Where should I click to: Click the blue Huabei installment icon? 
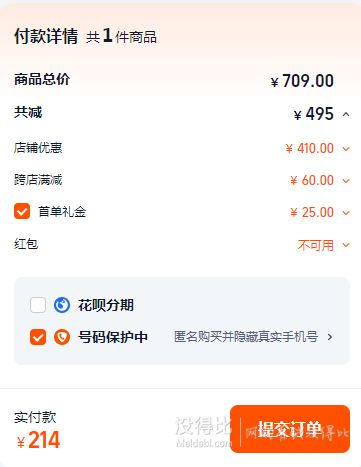tap(62, 305)
